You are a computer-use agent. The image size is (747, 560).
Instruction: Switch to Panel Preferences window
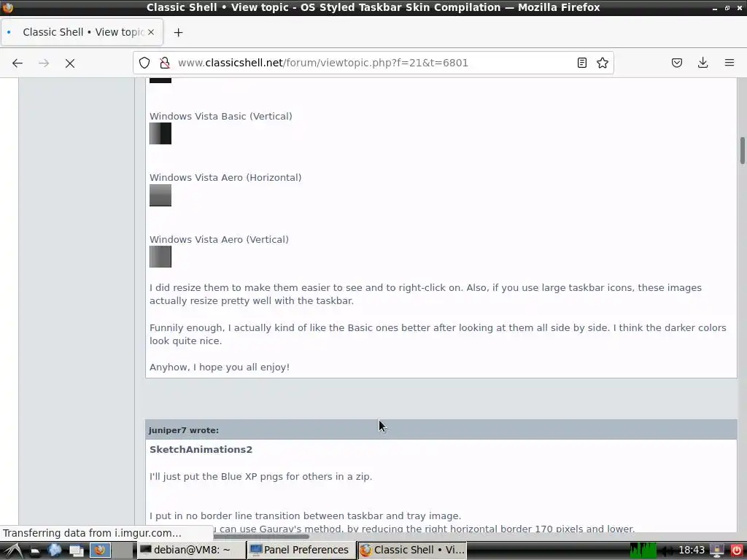pos(301,550)
